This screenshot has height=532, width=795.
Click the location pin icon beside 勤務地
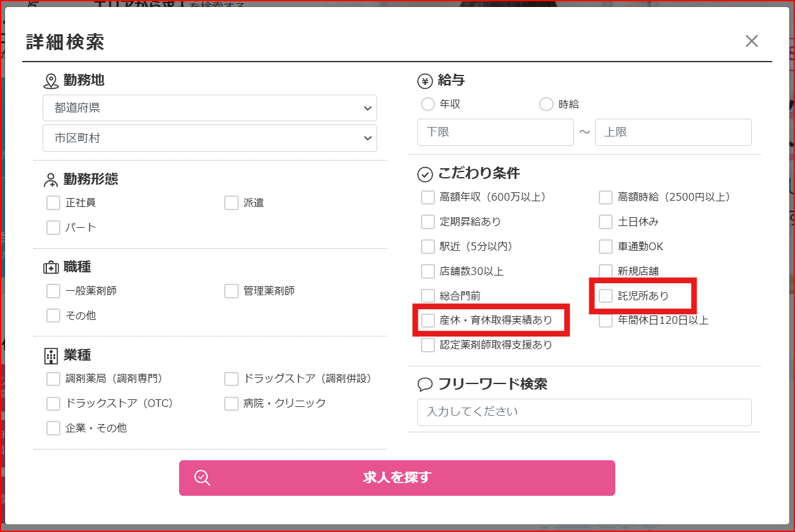coord(51,81)
